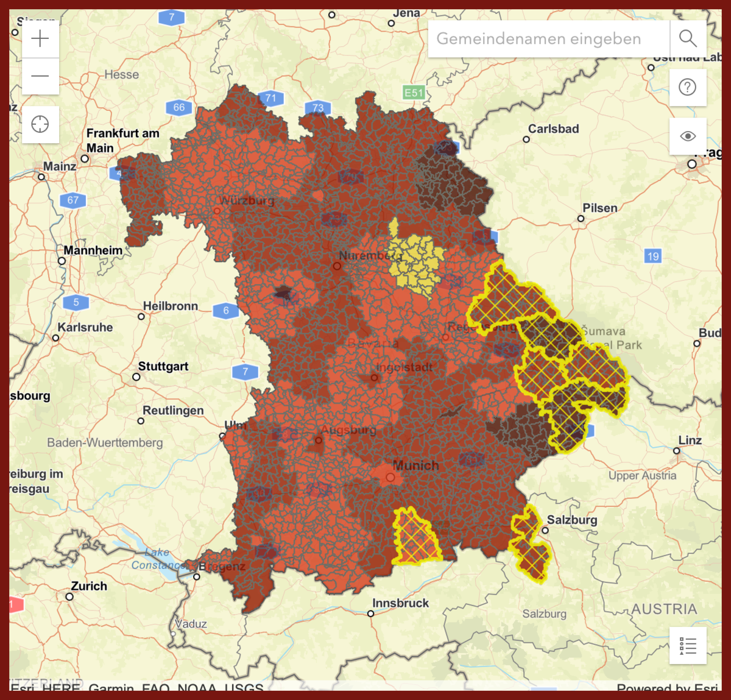Click the 'Augsburg' city label
The width and height of the screenshot is (731, 700).
point(348,430)
